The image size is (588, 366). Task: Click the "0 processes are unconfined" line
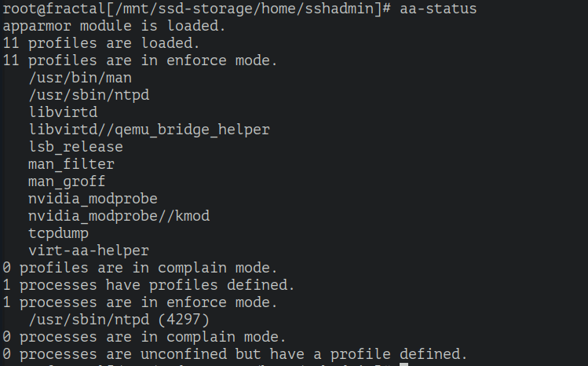click(236, 354)
